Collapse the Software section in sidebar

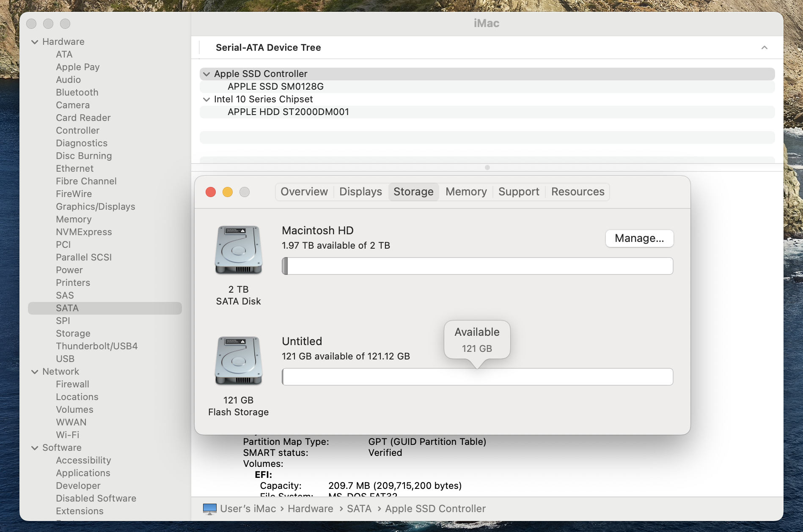[35, 448]
